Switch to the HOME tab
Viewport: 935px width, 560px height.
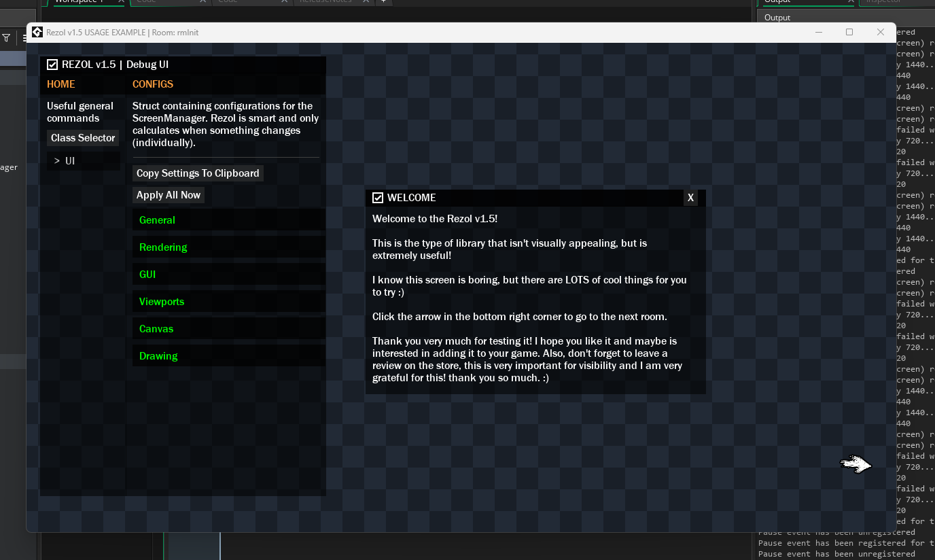point(60,84)
